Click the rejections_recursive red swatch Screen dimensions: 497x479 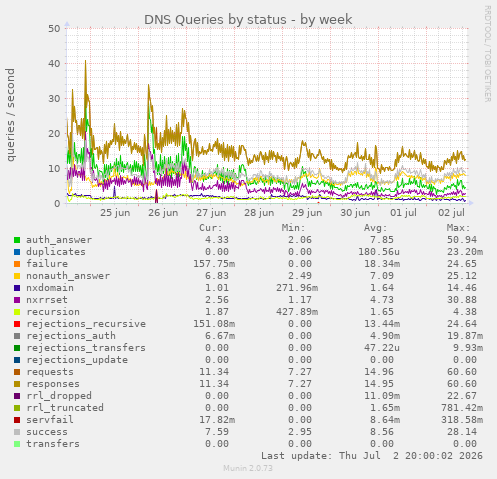tap(17, 324)
